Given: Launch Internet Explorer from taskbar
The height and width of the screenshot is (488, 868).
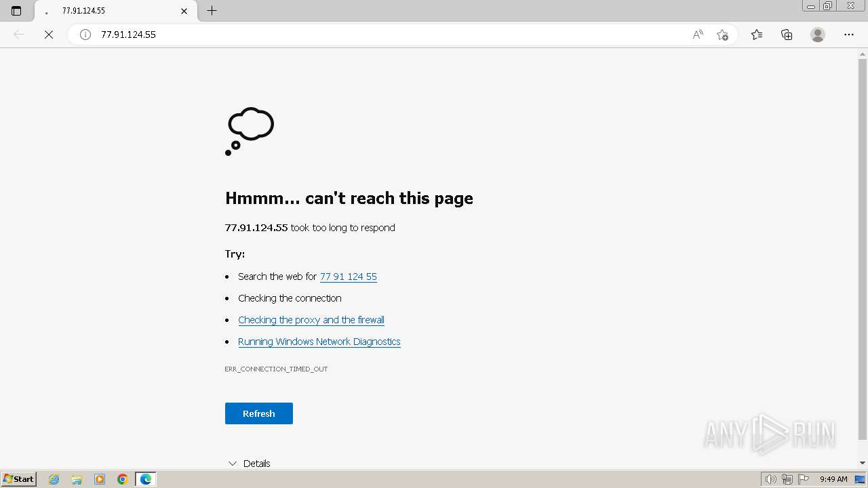Looking at the screenshot, I should (54, 479).
